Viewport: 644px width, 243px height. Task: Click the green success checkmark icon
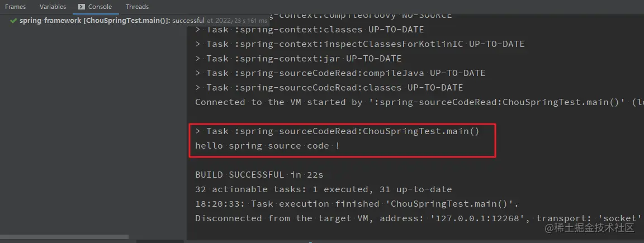(x=13, y=21)
